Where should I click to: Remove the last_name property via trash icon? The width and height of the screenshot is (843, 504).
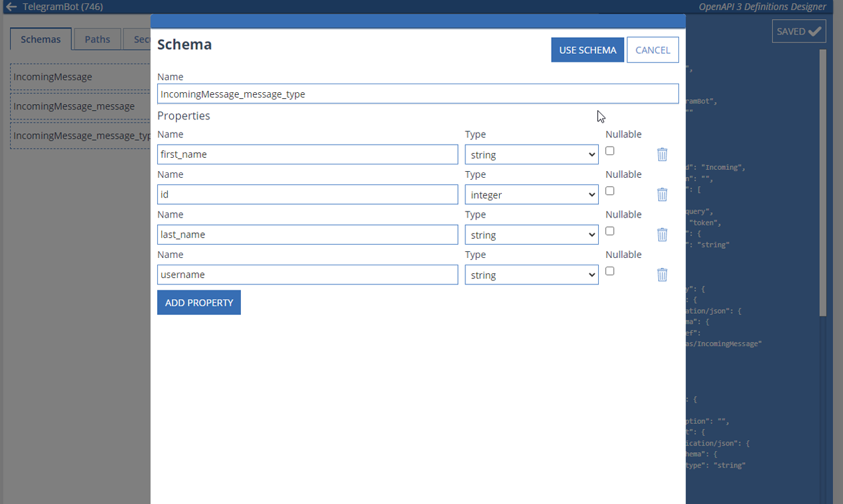click(662, 235)
